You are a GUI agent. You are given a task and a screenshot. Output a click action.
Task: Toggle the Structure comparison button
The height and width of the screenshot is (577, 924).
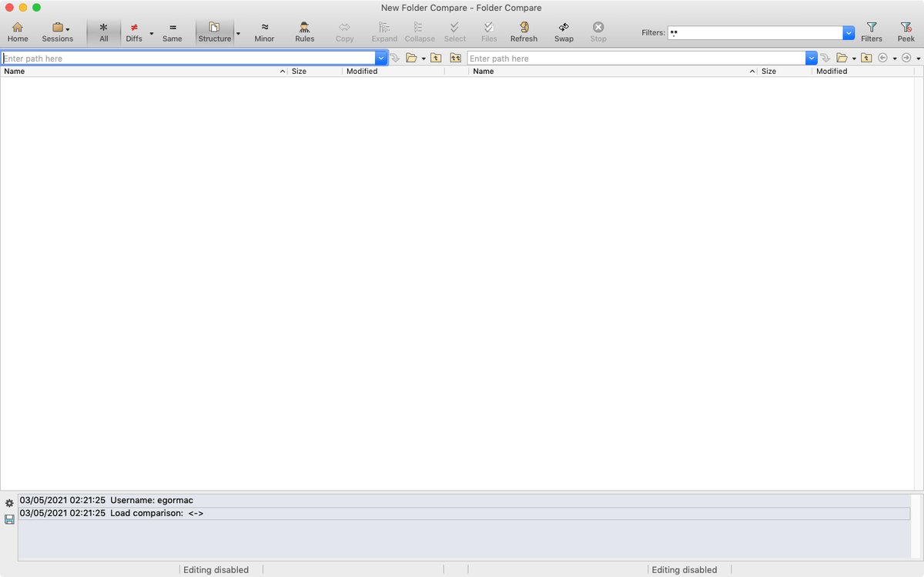214,32
